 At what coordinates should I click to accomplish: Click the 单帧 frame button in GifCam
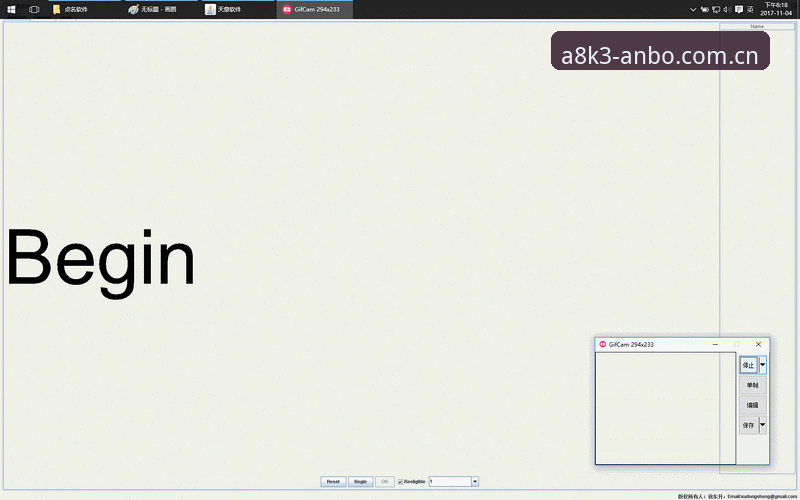click(x=753, y=385)
